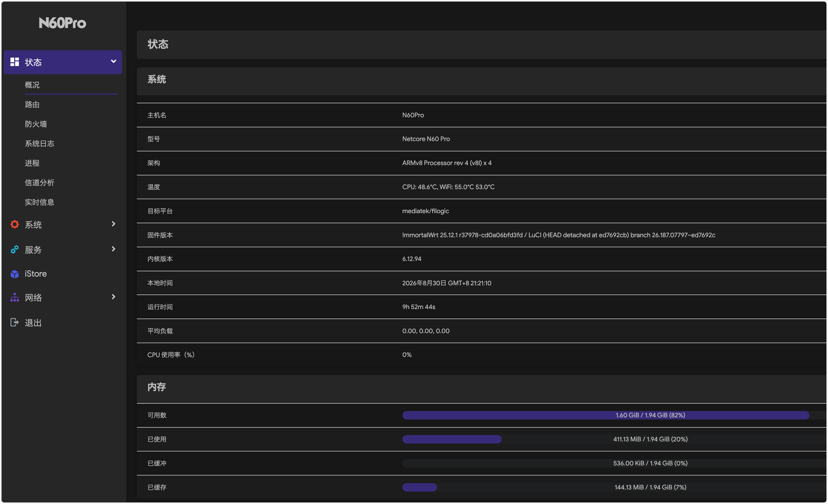Click the local time value 21:21:10
This screenshot has width=828, height=504.
[446, 283]
